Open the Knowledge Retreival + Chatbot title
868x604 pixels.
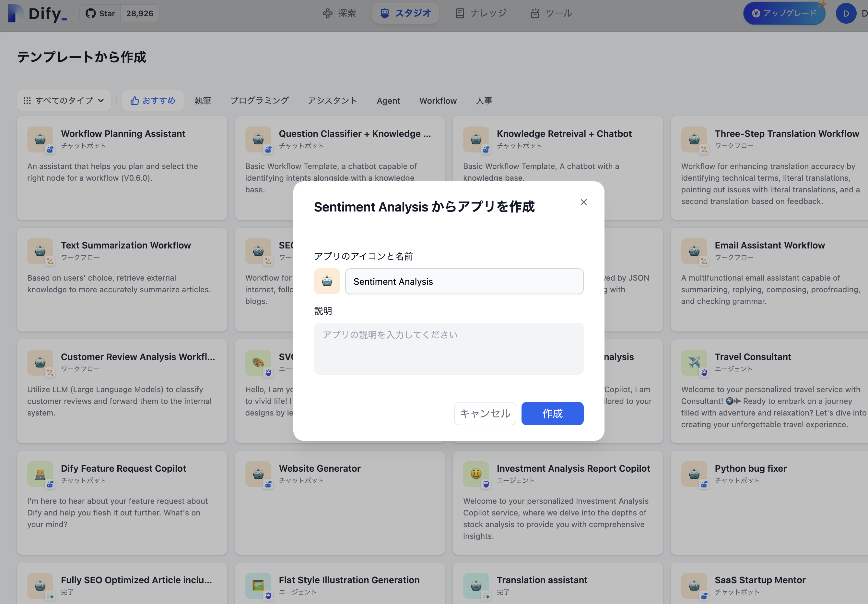coord(564,134)
